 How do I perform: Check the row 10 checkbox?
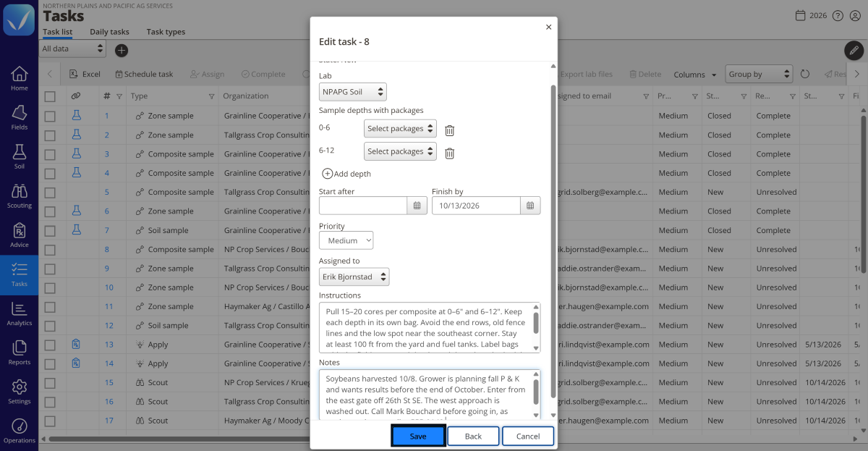point(50,287)
